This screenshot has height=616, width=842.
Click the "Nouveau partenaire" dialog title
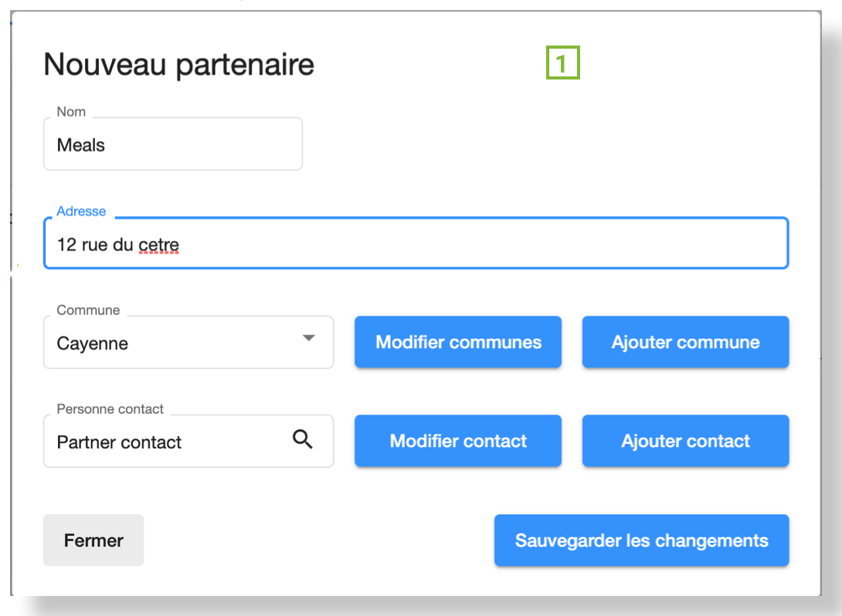pos(178,64)
